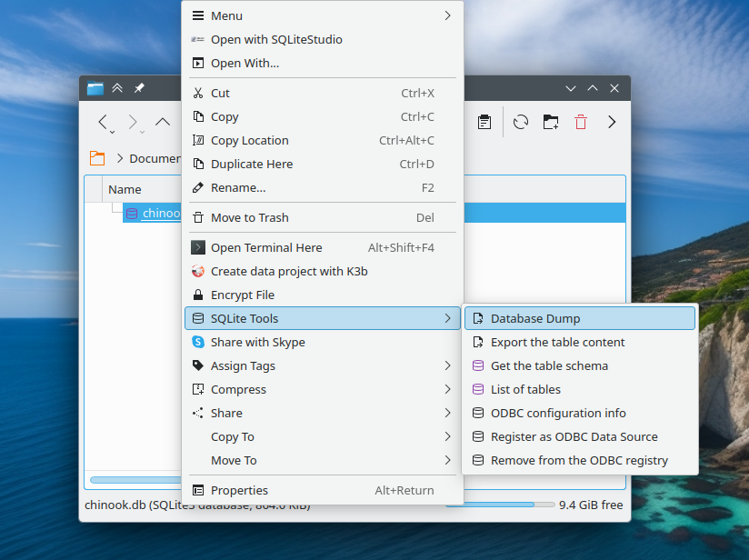Click the 9.4 GiB free status text
Viewport: 749px width, 560px height.
tap(591, 505)
